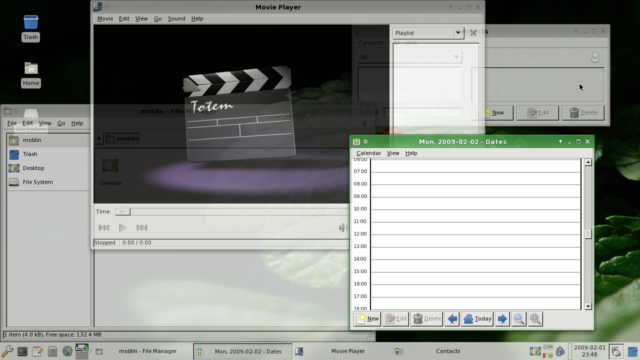Click the zoom out magnifier in Dates
This screenshot has height=360, width=640.
pos(519,319)
